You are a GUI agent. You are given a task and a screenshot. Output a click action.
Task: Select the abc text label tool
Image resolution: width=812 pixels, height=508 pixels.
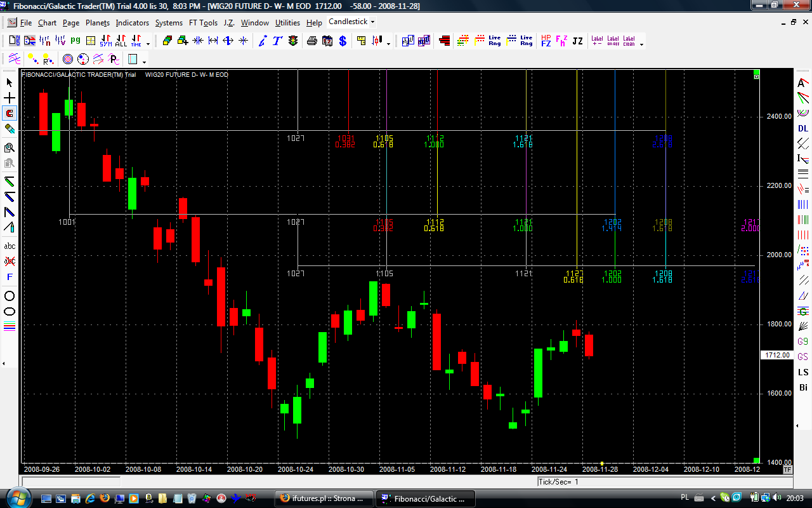pyautogui.click(x=10, y=246)
